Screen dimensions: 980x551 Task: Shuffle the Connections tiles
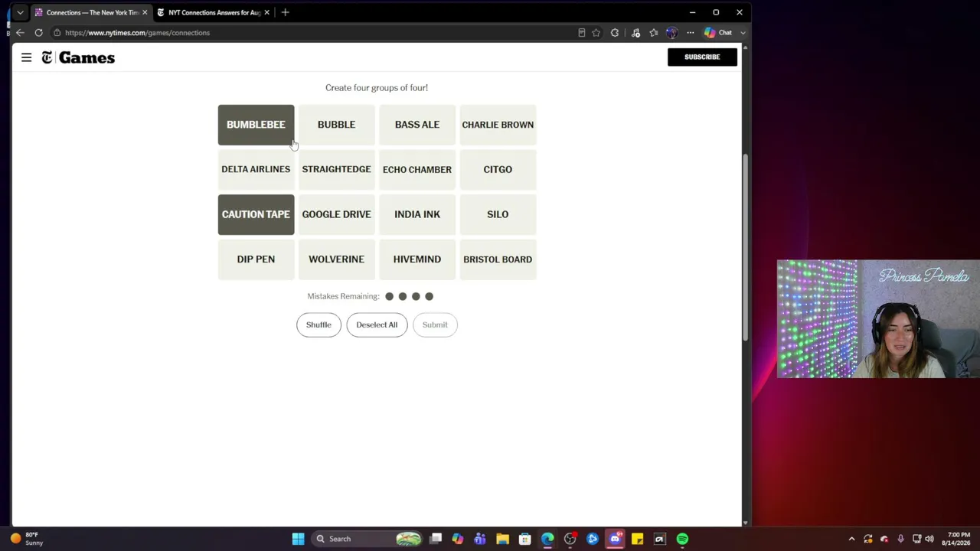pos(318,324)
